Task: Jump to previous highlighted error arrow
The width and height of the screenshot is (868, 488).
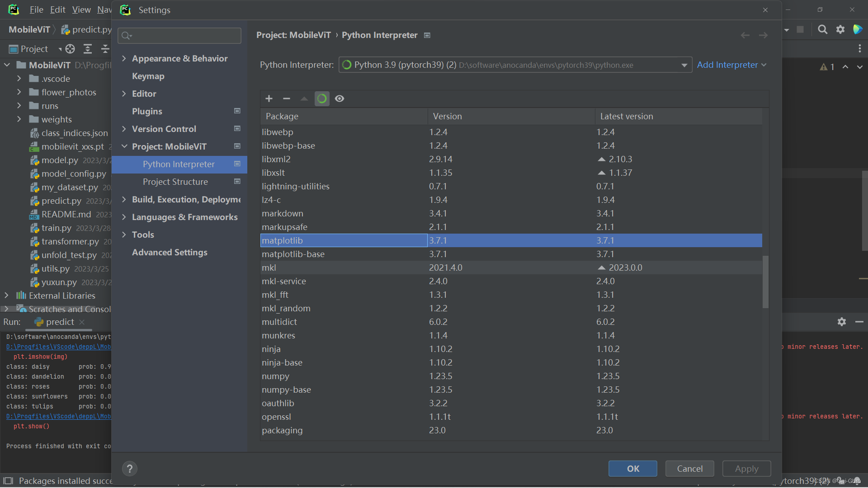Action: (x=845, y=67)
